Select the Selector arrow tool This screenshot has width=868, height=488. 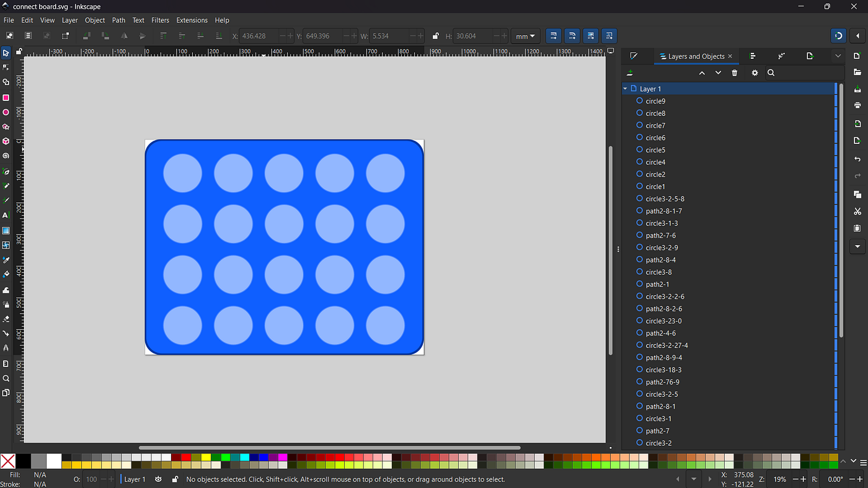click(6, 53)
